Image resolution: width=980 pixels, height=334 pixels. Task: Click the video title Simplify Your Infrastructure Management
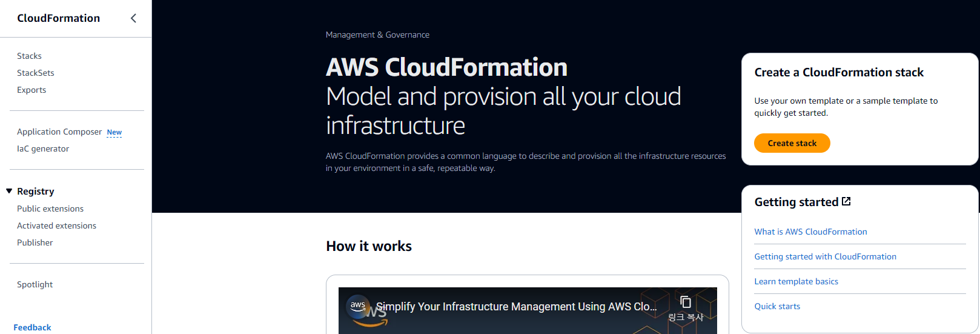(x=516, y=306)
